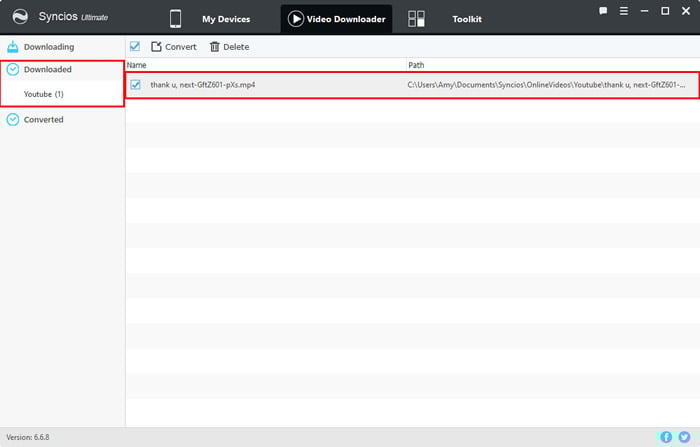The width and height of the screenshot is (700, 447).
Task: Open My Devices via phone icon
Action: 175,19
